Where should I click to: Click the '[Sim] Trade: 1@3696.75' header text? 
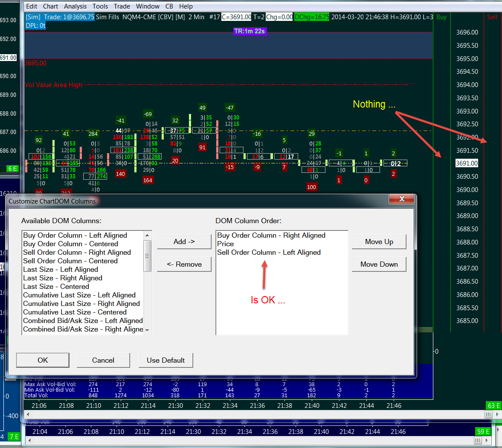[x=60, y=17]
